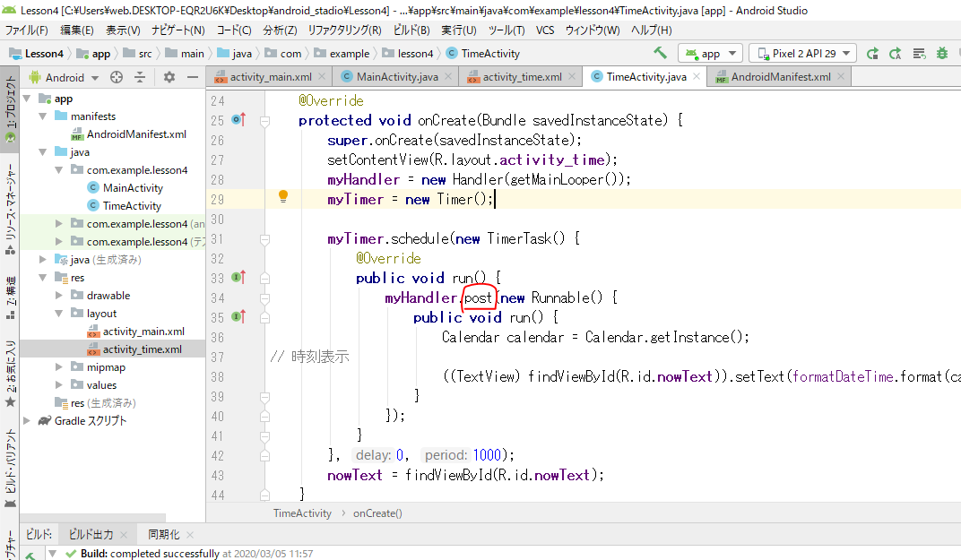Open the 編集(E) menu
Image resolution: width=961 pixels, height=560 pixels.
[x=76, y=30]
